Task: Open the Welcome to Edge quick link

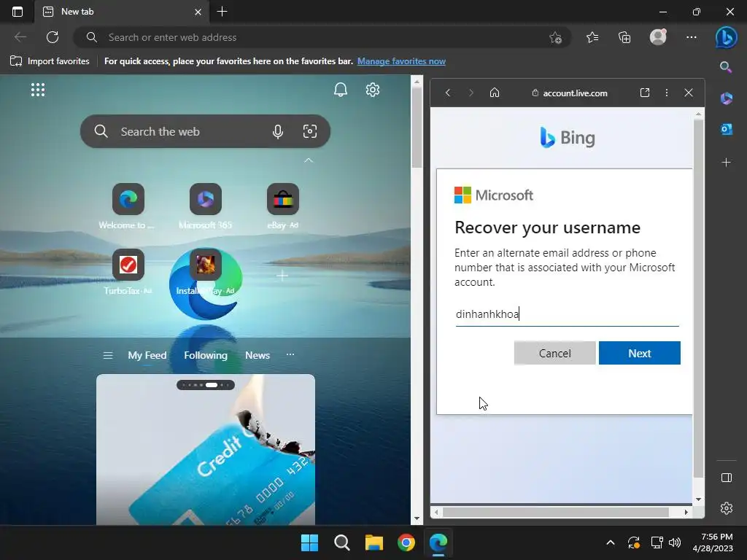Action: (128, 206)
